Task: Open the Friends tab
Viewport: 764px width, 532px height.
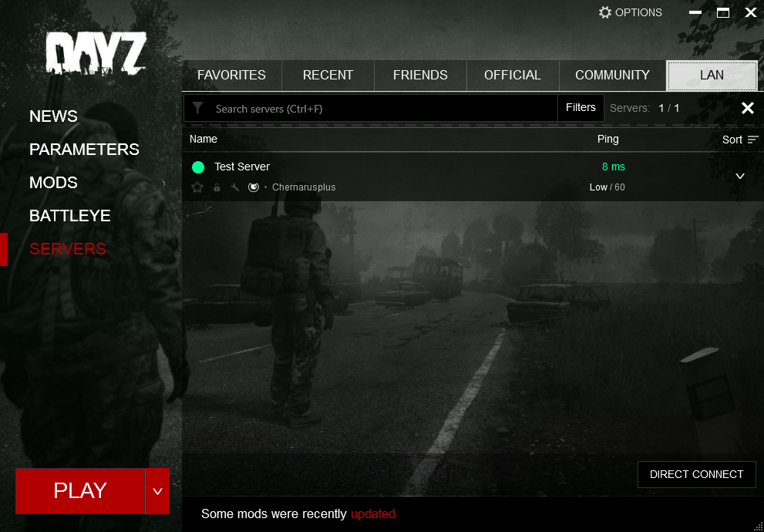Action: [420, 76]
